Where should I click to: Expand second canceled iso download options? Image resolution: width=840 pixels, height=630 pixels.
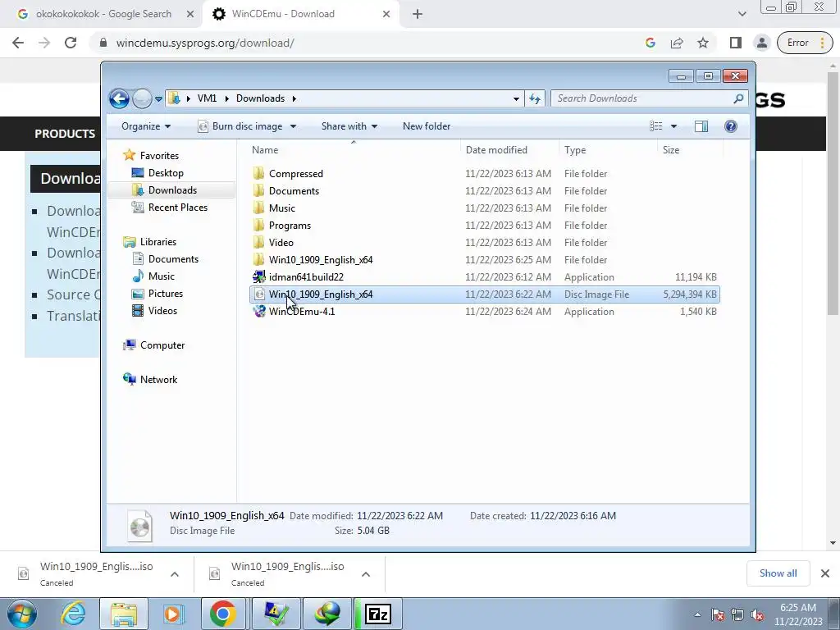point(366,574)
